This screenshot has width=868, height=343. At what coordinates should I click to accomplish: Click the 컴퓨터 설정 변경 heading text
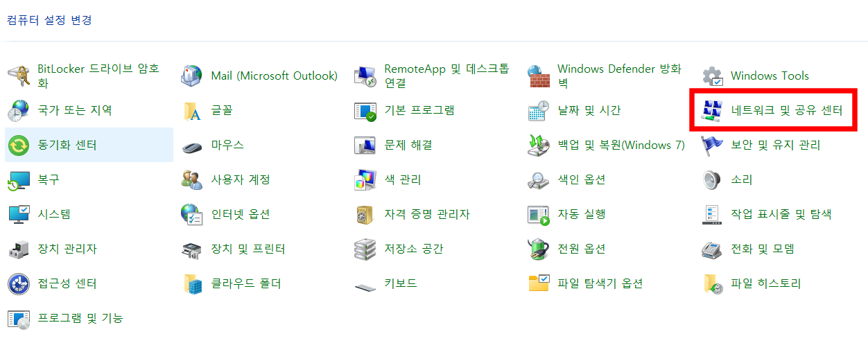[x=49, y=19]
